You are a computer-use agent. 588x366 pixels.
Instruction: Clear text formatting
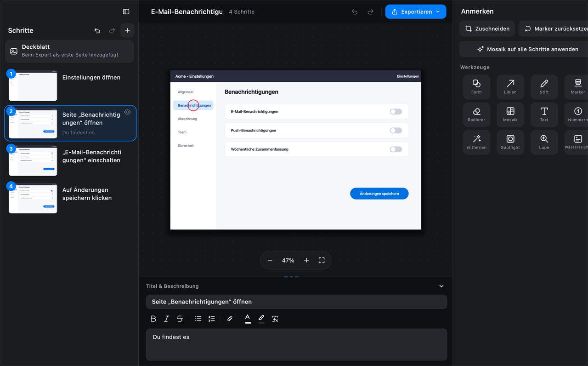pyautogui.click(x=275, y=319)
